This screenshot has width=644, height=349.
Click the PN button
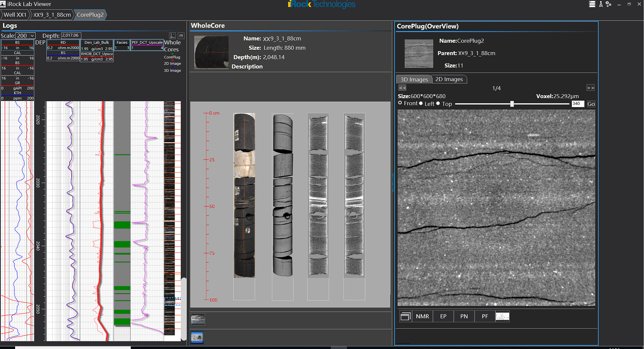coord(464,316)
